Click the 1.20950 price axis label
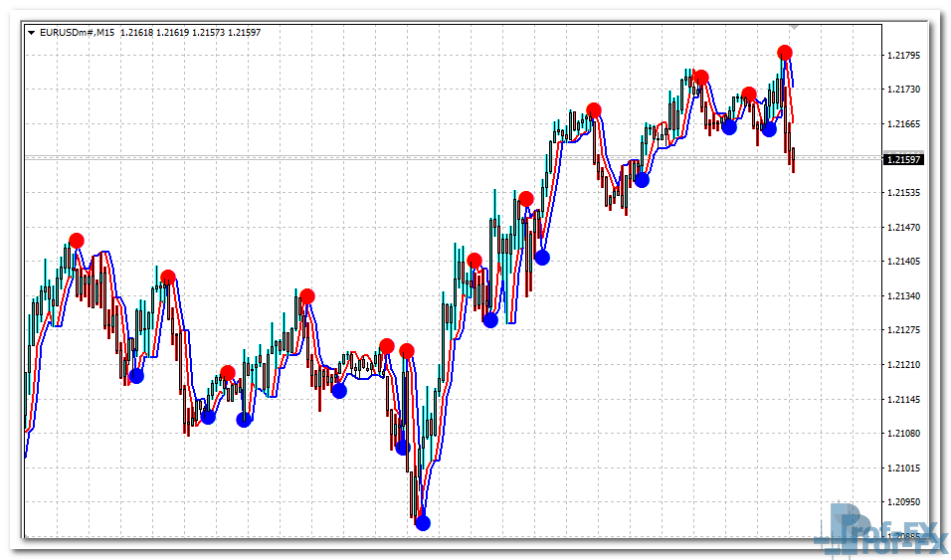This screenshot has height=560, width=951. click(903, 502)
